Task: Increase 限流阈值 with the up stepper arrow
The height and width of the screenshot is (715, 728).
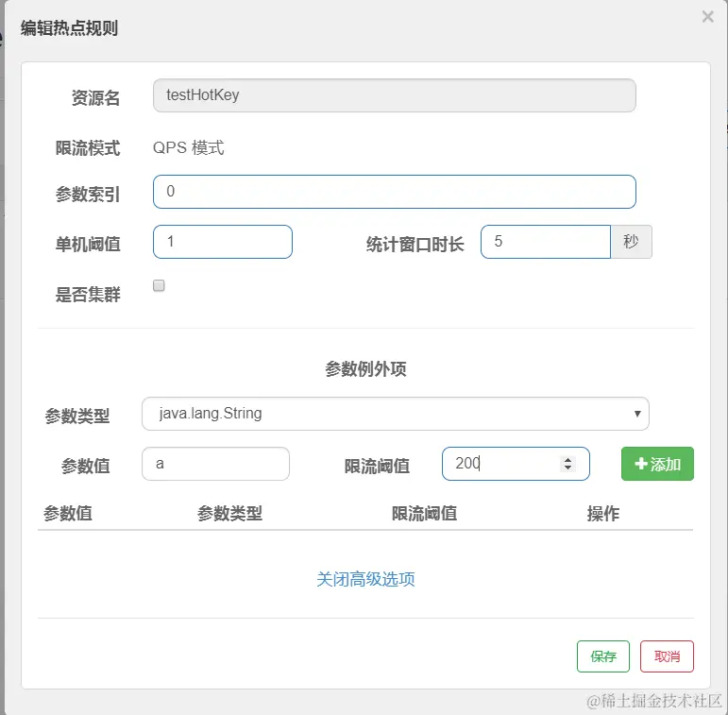Action: tap(567, 460)
